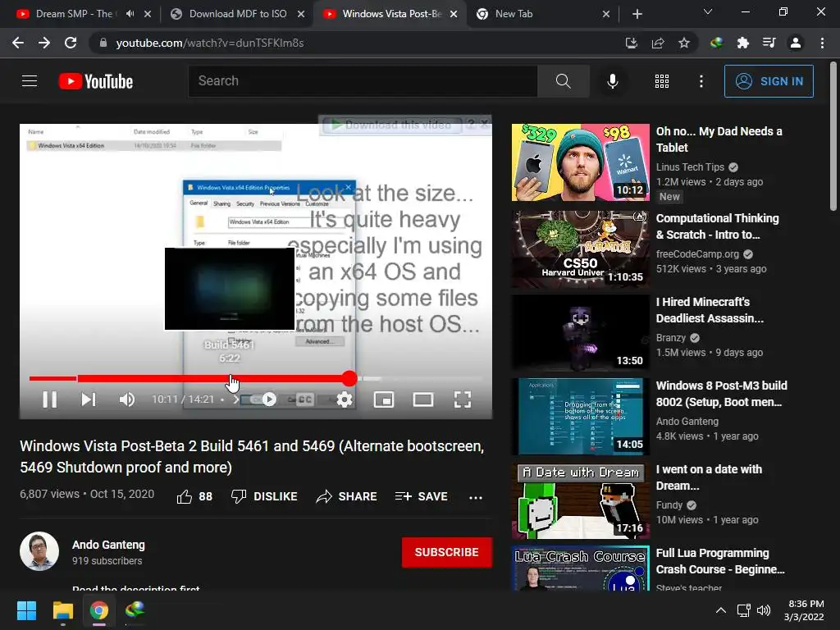The width and height of the screenshot is (840, 630).
Task: Show hidden system tray icons
Action: (x=721, y=610)
